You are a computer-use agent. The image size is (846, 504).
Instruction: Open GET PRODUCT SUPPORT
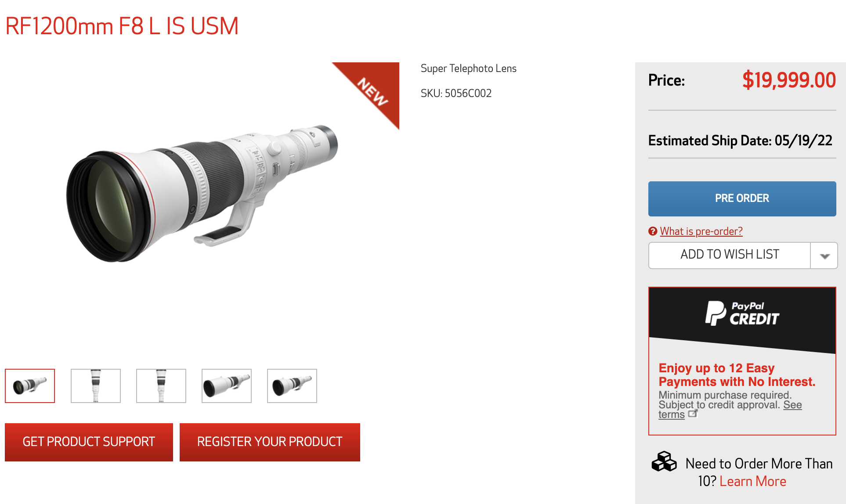[89, 442]
